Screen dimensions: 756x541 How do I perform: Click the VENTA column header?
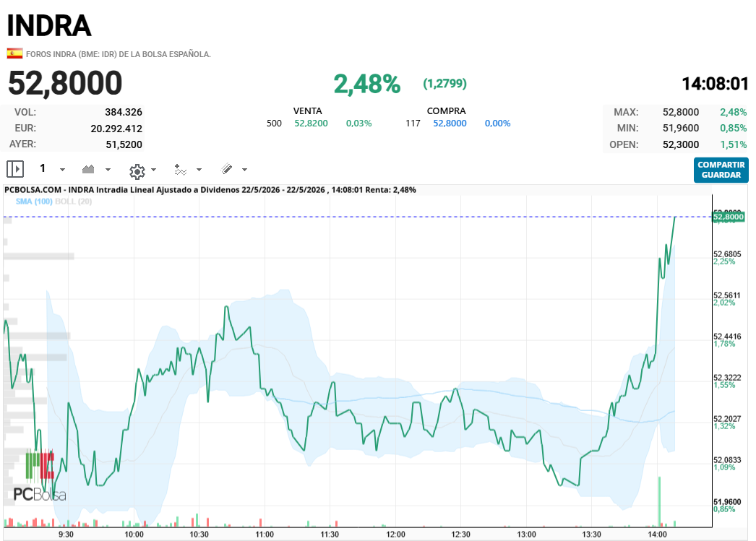click(x=308, y=111)
